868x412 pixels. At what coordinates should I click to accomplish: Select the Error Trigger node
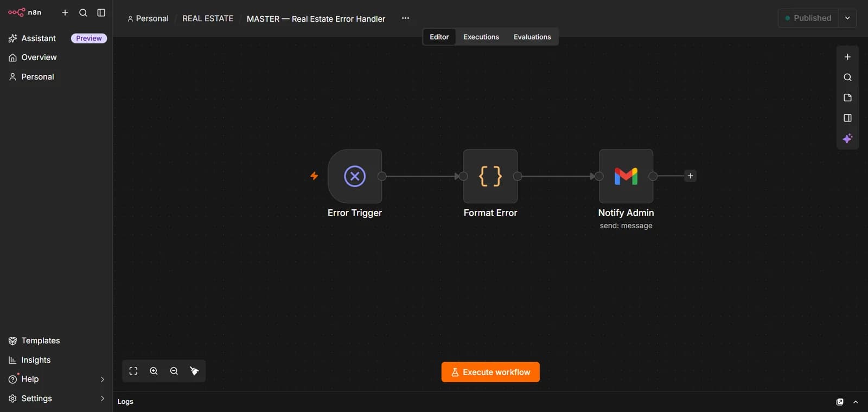[x=355, y=176]
